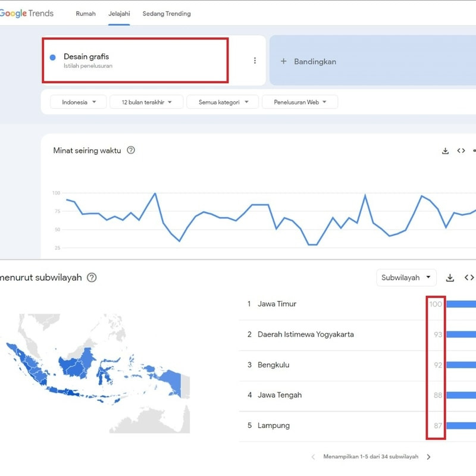The width and height of the screenshot is (476, 476).
Task: Embed the Minat seiring waktu chart
Action: pos(461,151)
